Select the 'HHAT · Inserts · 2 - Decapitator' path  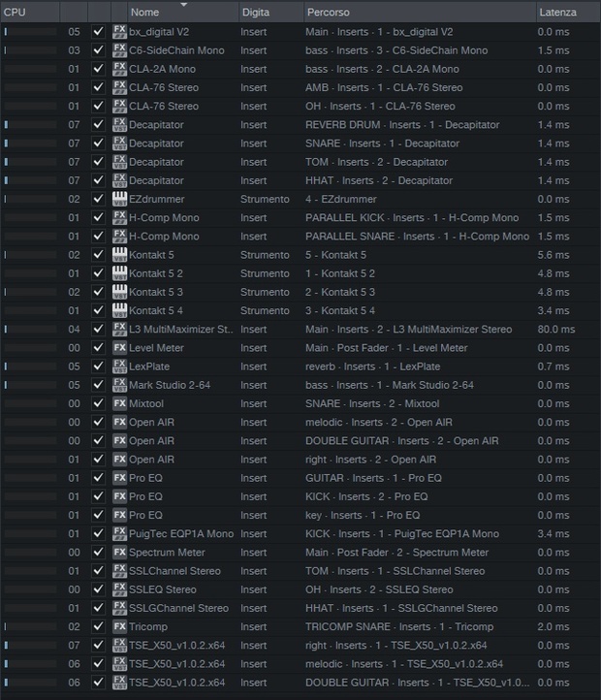click(379, 180)
